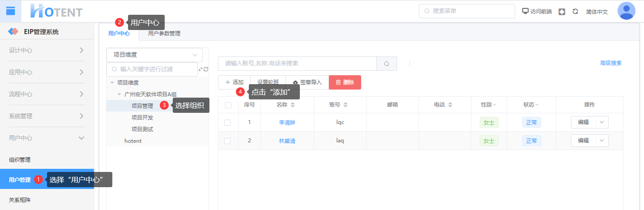Select the checkbox for 林黛清

point(227,141)
